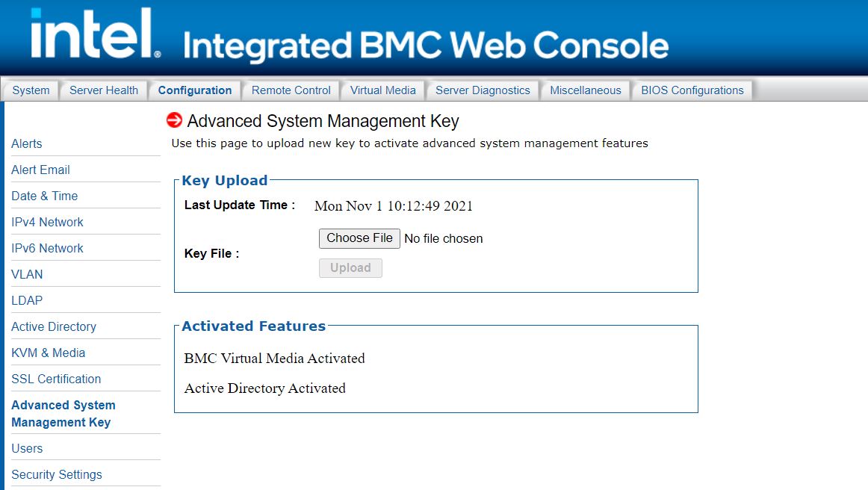Select the VLAN sidebar link
The width and height of the screenshot is (868, 490).
tap(27, 274)
